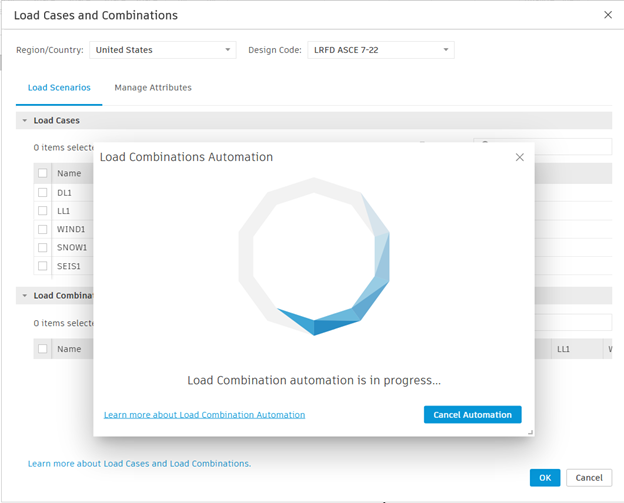This screenshot has width=624, height=503.
Task: Close the Load Cases and Combinations window
Action: click(x=608, y=15)
